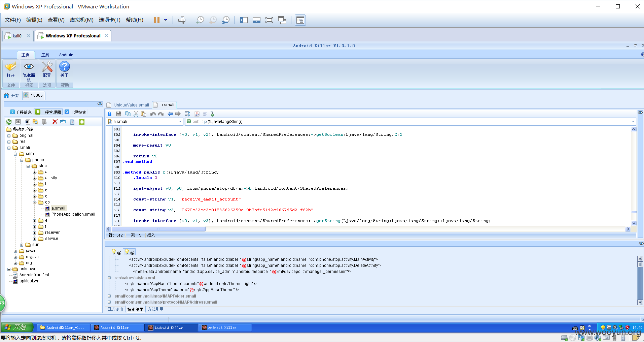Screen dimensions: 644x342
Task: Open the a.smali file dropdown
Action: pos(180,122)
